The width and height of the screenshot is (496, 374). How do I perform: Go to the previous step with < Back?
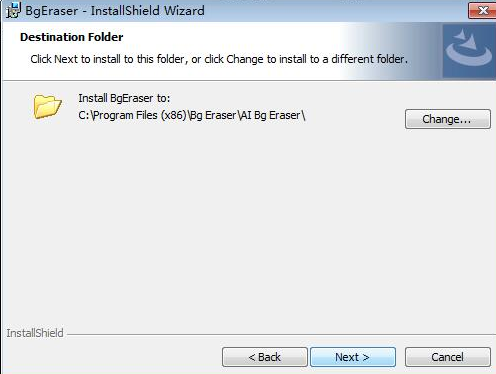[x=265, y=357]
